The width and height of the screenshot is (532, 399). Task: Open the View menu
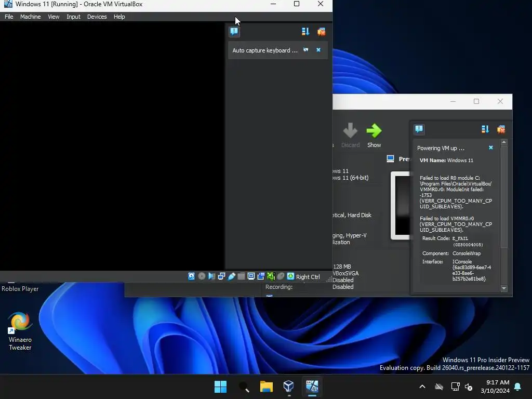point(54,17)
